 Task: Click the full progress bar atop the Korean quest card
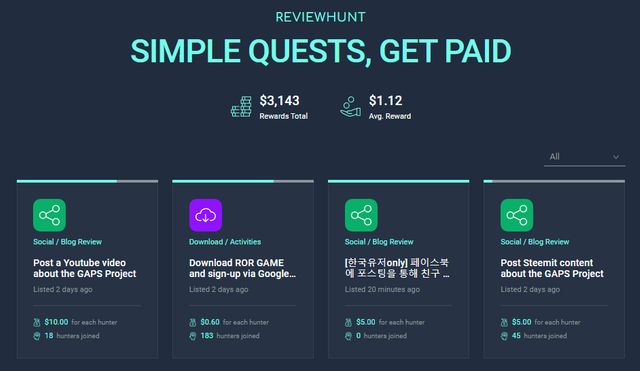coord(398,181)
